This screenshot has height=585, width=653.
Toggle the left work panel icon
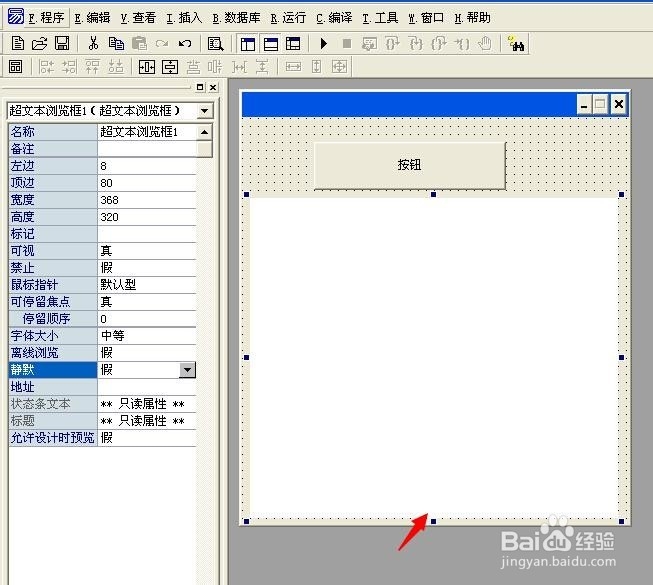pos(248,44)
